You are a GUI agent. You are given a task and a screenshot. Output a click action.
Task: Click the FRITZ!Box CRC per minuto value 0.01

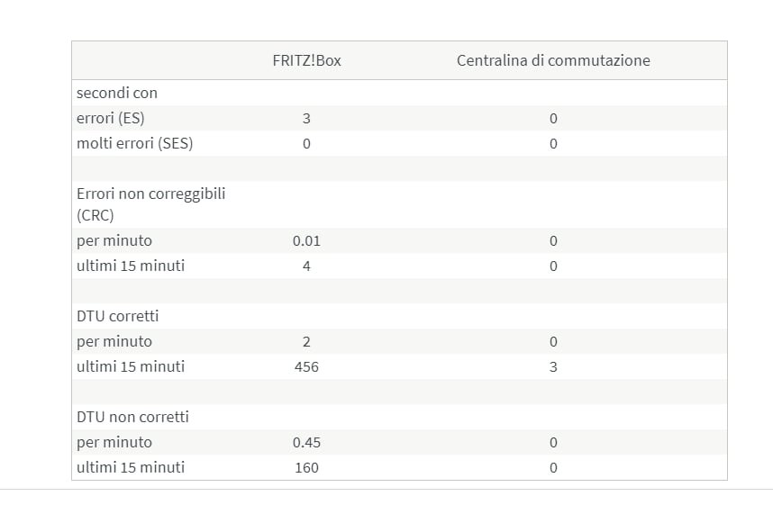click(x=306, y=240)
